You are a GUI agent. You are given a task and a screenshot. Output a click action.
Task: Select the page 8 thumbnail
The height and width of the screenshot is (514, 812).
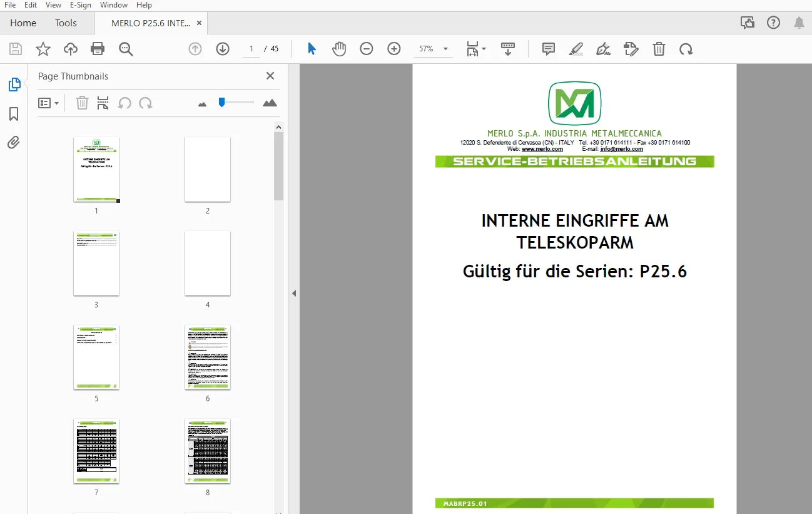click(x=208, y=451)
